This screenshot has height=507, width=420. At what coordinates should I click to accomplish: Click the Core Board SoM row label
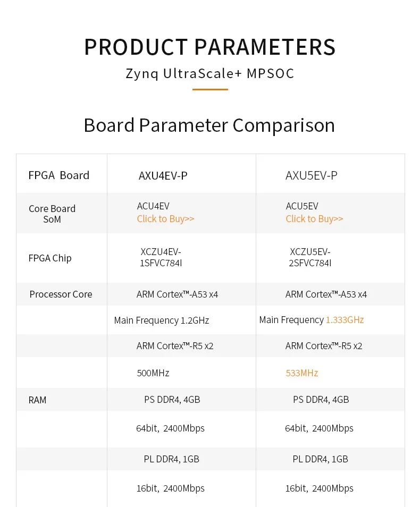[x=52, y=214]
